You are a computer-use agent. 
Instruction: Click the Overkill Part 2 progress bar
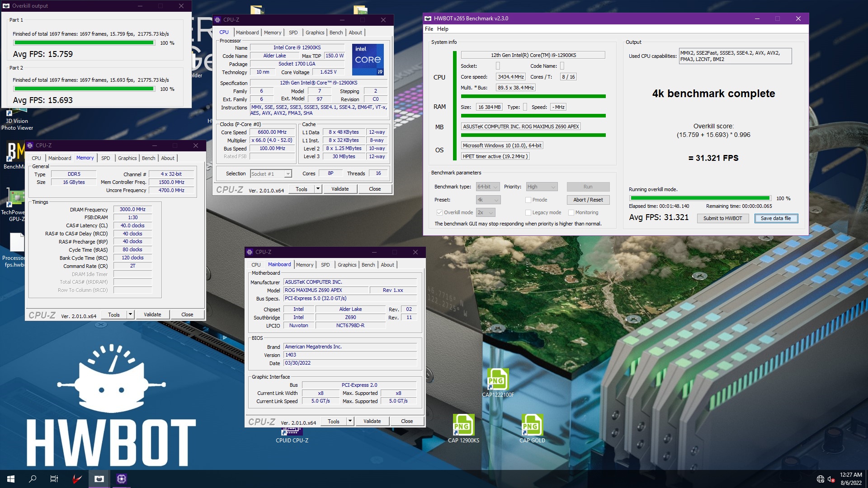click(x=84, y=89)
